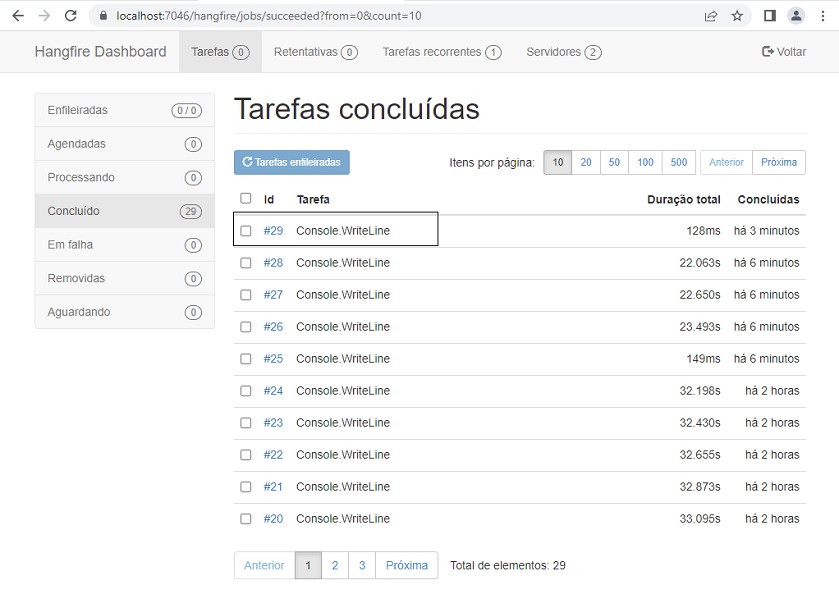Open job #27 details link
Image resolution: width=839 pixels, height=594 pixels.
tap(273, 295)
